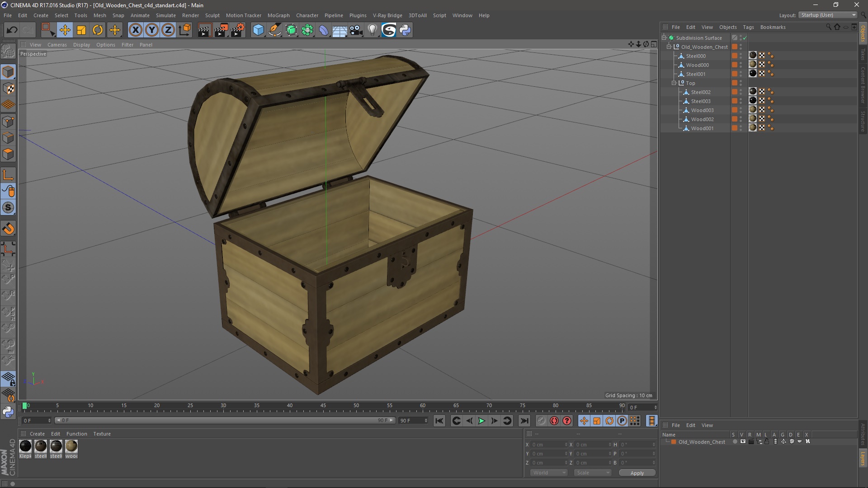This screenshot has height=488, width=868.
Task: Open the Content Browser side tab
Action: tap(863, 84)
